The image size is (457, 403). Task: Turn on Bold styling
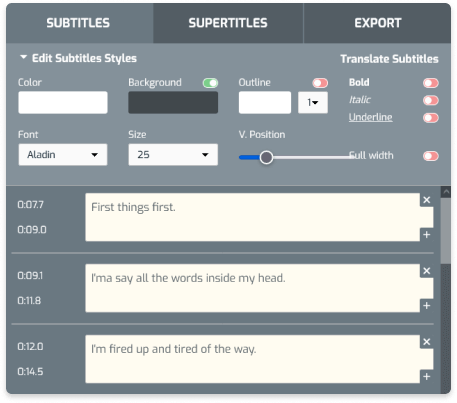431,83
